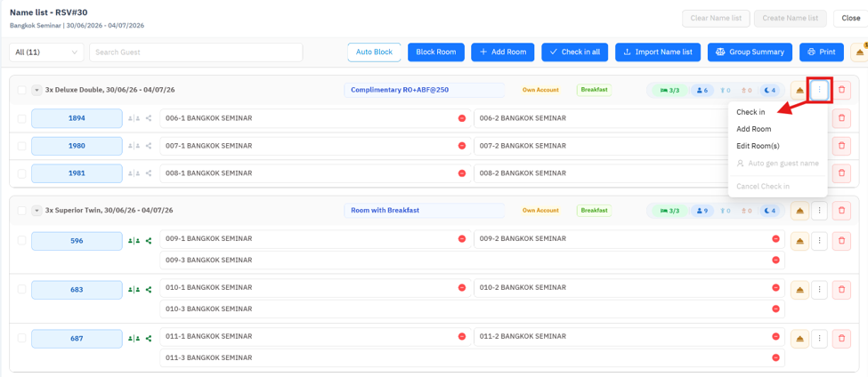Choose Check in from context menu
Viewport: 868px width, 377px height.
[x=750, y=112]
